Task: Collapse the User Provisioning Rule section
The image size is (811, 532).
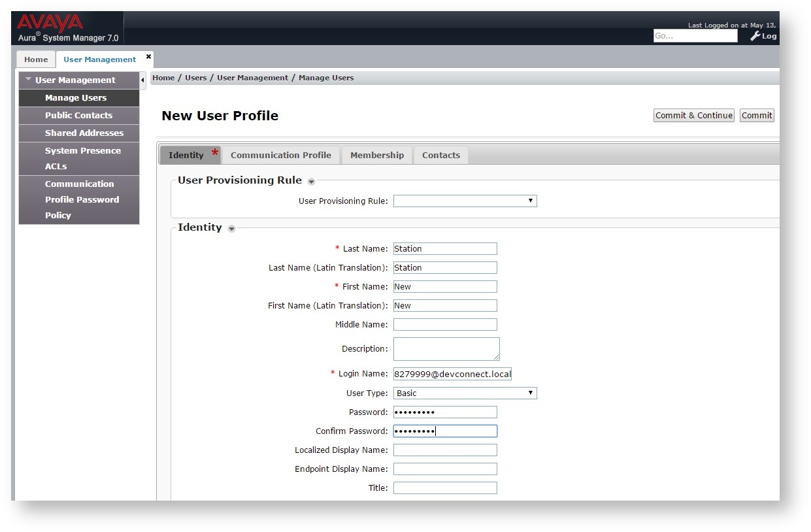Action: (311, 182)
